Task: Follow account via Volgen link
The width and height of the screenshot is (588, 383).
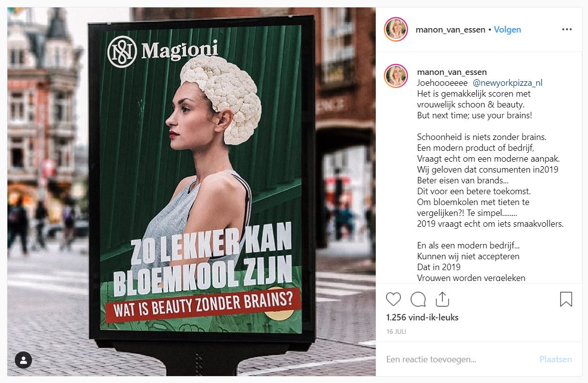Action: point(507,30)
